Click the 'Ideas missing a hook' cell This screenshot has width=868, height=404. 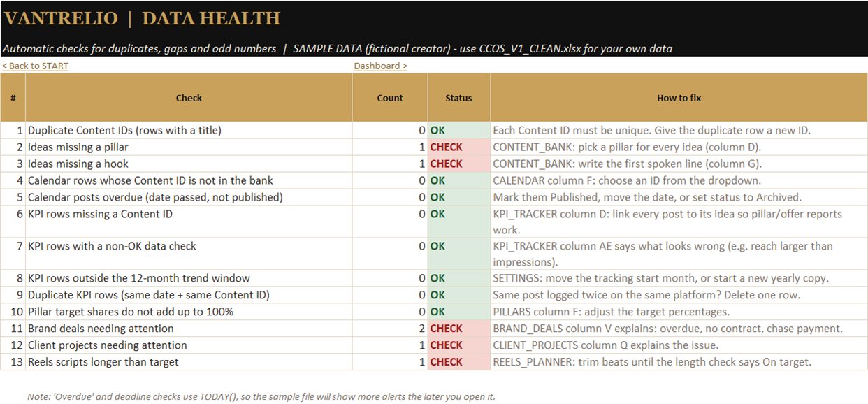(189, 164)
